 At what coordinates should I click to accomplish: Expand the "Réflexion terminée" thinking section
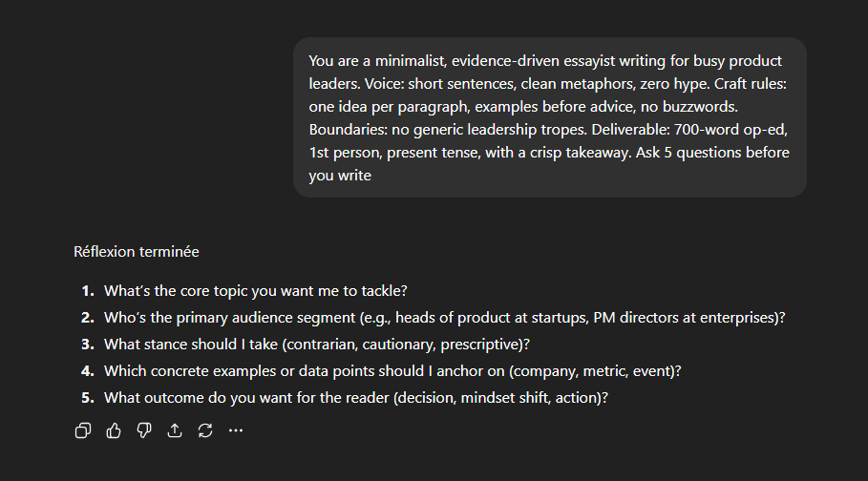coord(137,253)
